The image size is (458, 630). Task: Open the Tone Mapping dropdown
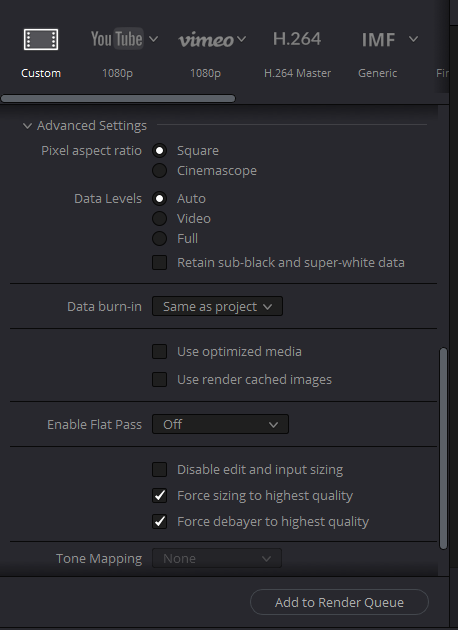coord(217,558)
